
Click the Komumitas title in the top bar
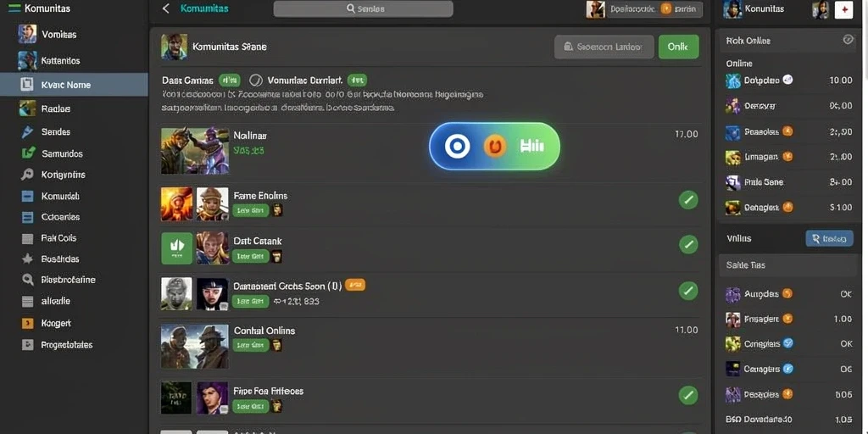[204, 8]
